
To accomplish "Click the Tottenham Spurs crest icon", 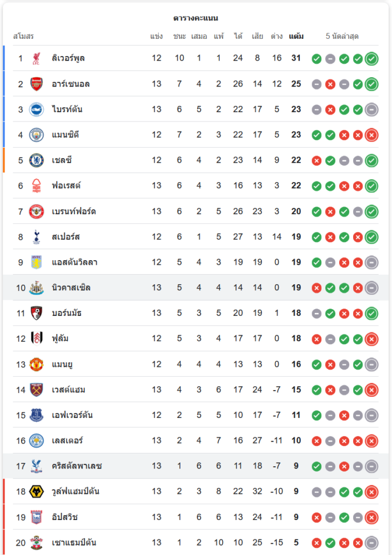I will click(37, 237).
